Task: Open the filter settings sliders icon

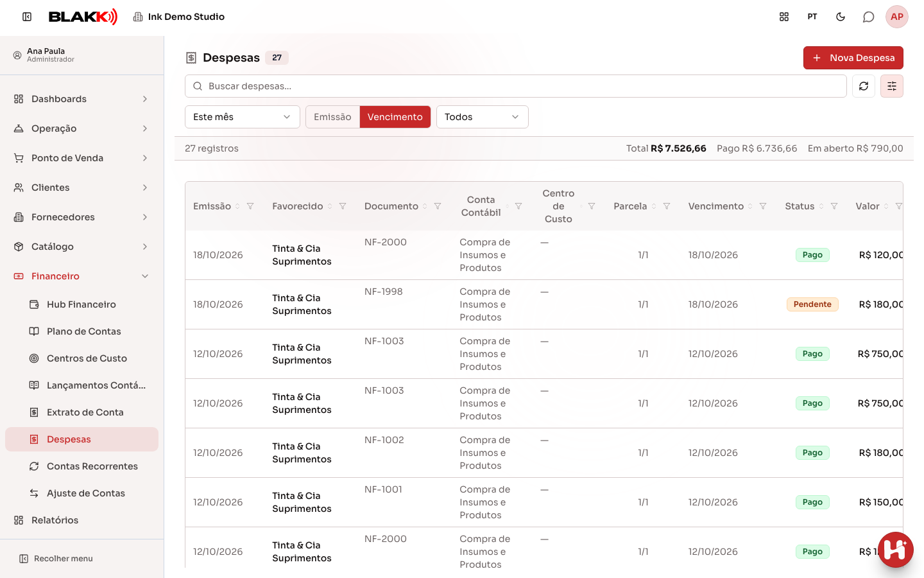Action: [892, 86]
